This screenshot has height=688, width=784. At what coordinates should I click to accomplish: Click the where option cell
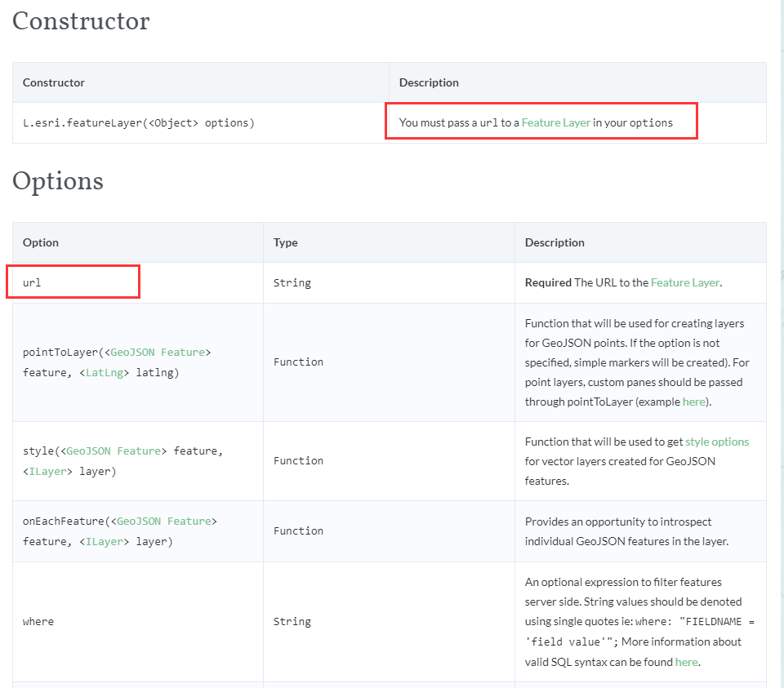38,621
